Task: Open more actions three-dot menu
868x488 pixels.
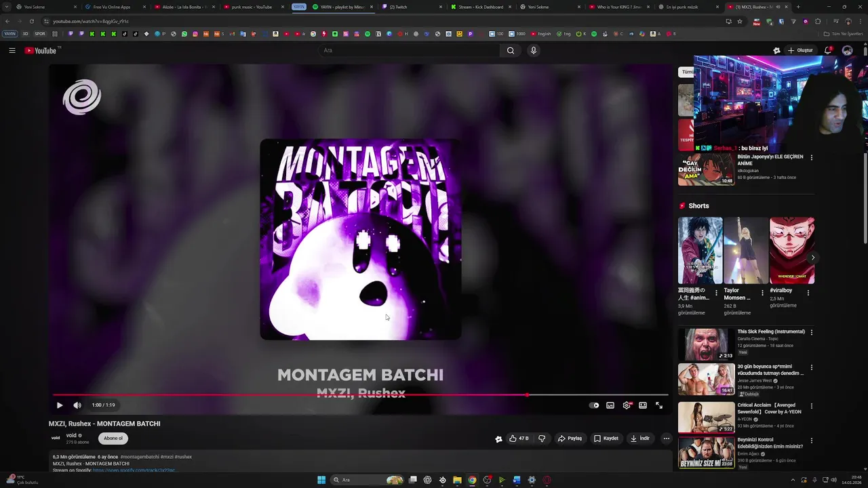Action: point(667,439)
